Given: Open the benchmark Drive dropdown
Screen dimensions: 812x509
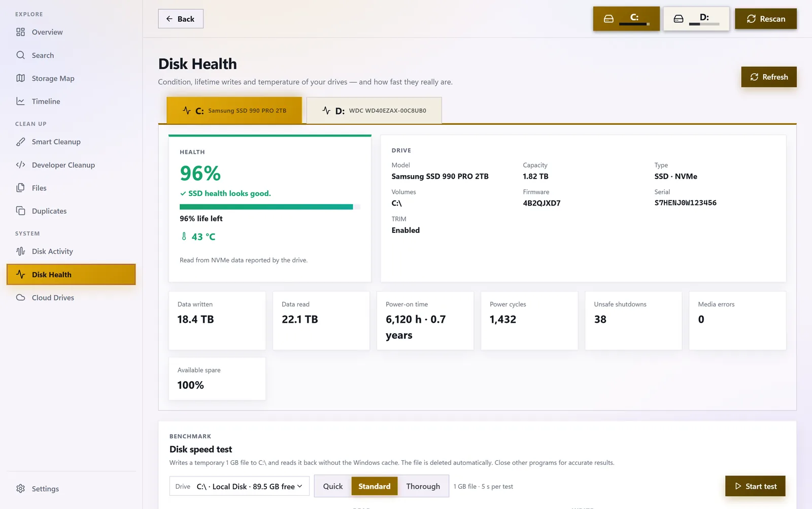Looking at the screenshot, I should (240, 486).
